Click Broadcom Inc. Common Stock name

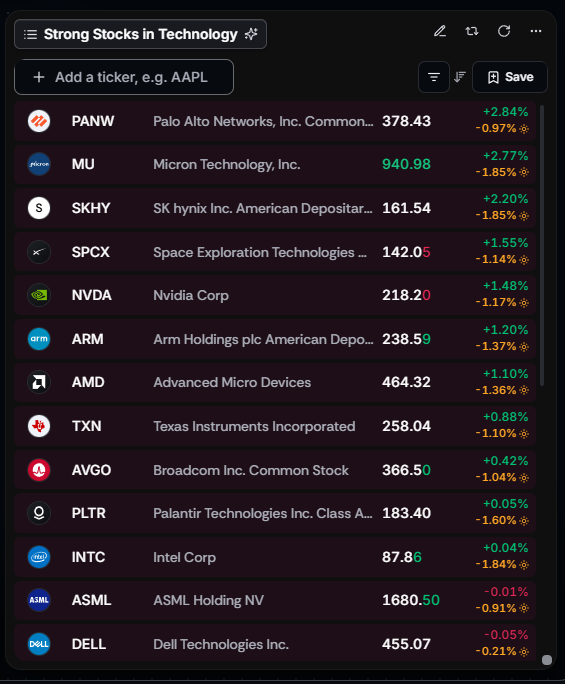pyautogui.click(x=251, y=470)
